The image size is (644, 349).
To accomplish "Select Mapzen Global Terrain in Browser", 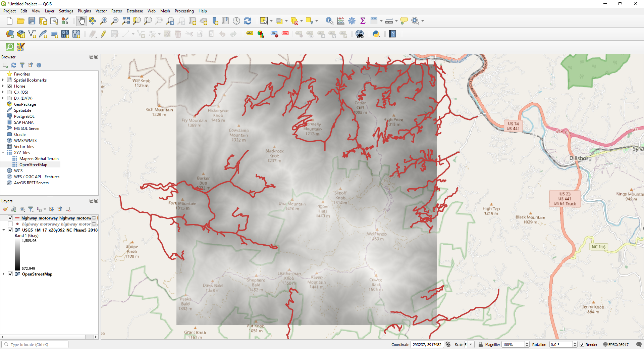I will 39,159.
